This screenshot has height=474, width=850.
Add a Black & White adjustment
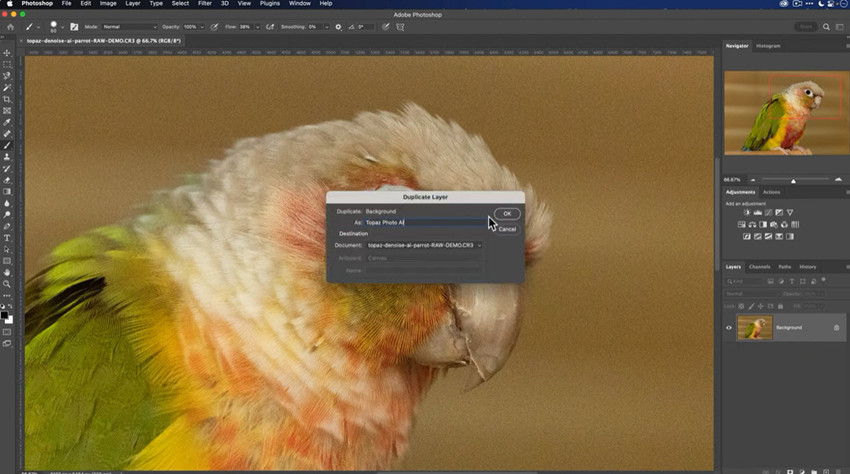[763, 225]
